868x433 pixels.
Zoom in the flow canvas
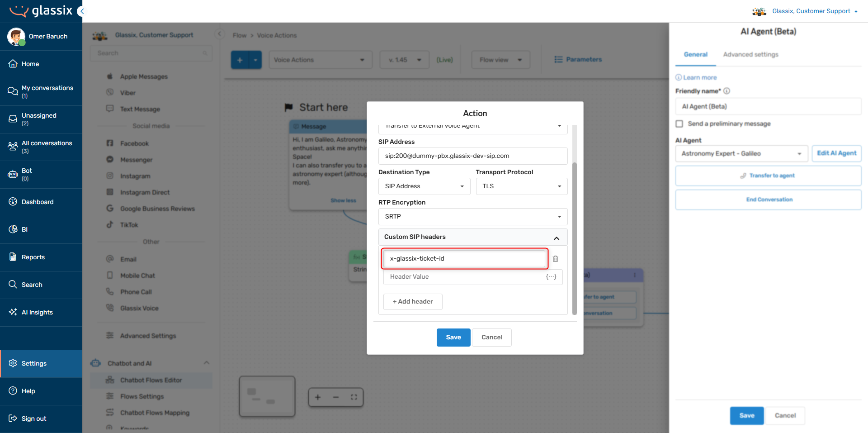[x=318, y=398]
